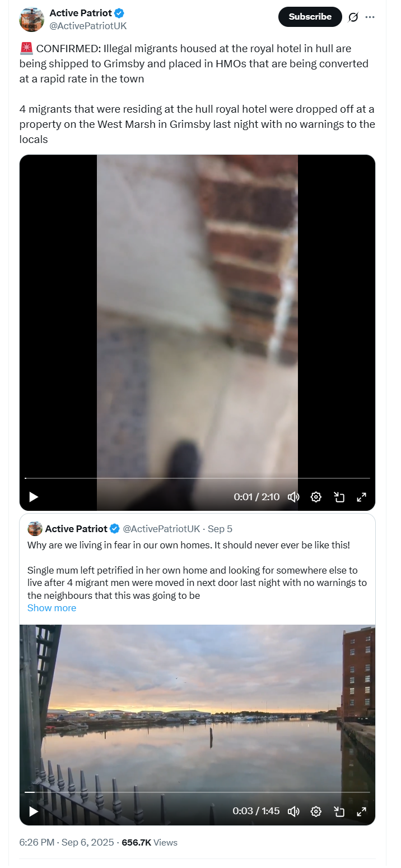Viewport: 401px width, 868px height.
Task: Mute the quoted video's audio
Action: click(293, 811)
